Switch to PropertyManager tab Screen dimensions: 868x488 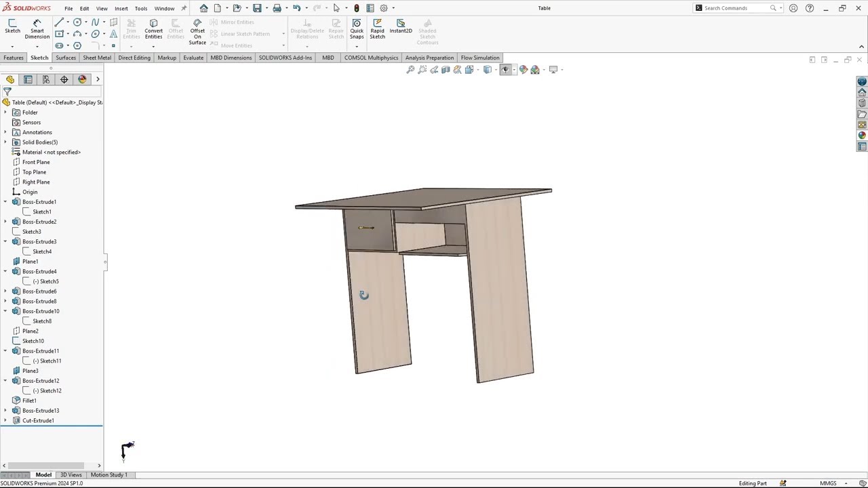pyautogui.click(x=28, y=79)
